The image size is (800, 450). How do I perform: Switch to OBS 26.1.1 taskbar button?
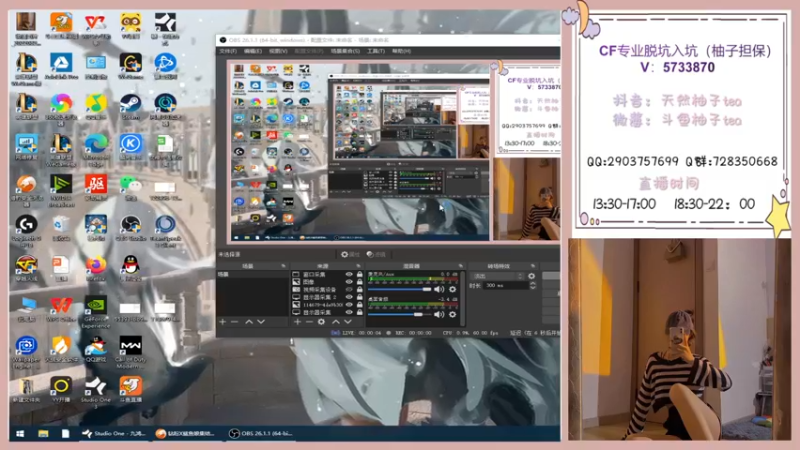(x=261, y=434)
